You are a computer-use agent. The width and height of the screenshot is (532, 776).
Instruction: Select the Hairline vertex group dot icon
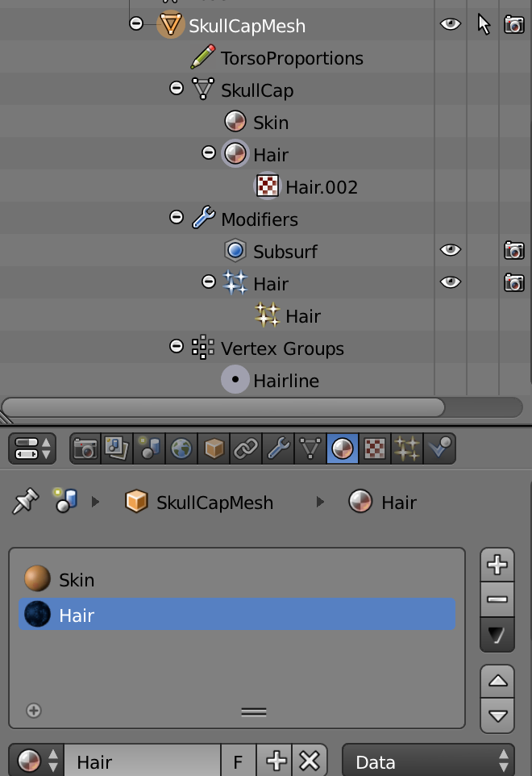click(235, 380)
